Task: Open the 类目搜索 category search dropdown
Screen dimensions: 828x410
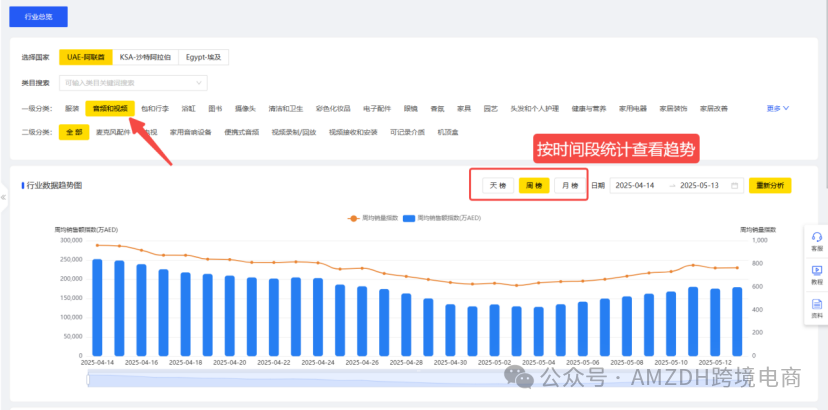Action: (133, 82)
